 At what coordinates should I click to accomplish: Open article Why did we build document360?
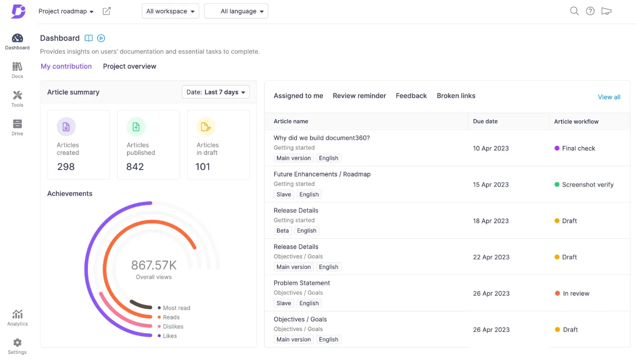(322, 138)
